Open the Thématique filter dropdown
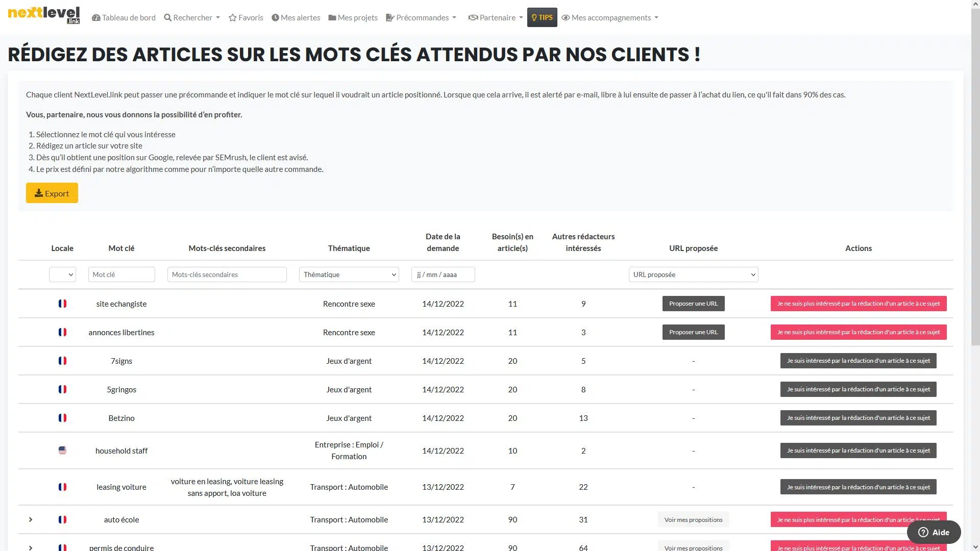Screen dimensions: 980x551 coord(349,274)
